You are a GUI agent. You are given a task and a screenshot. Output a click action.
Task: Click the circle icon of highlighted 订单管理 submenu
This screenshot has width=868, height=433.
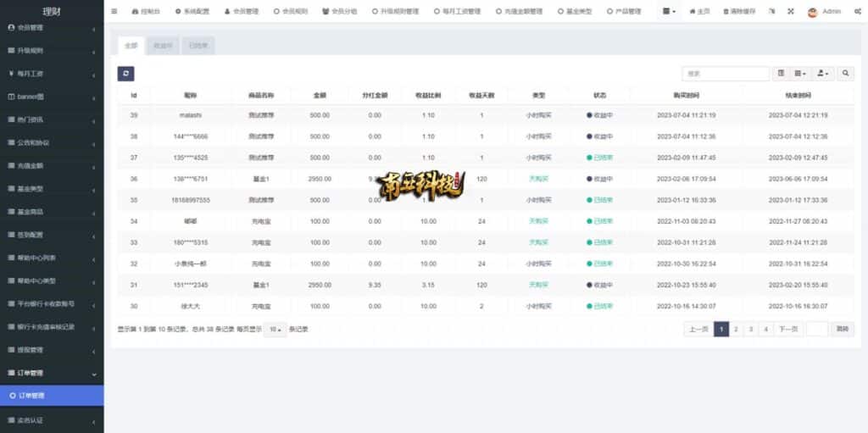tap(12, 396)
